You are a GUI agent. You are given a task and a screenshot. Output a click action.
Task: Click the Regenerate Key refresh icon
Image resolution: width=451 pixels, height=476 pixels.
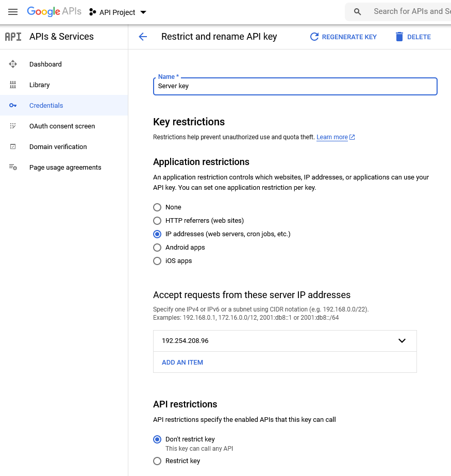point(314,37)
